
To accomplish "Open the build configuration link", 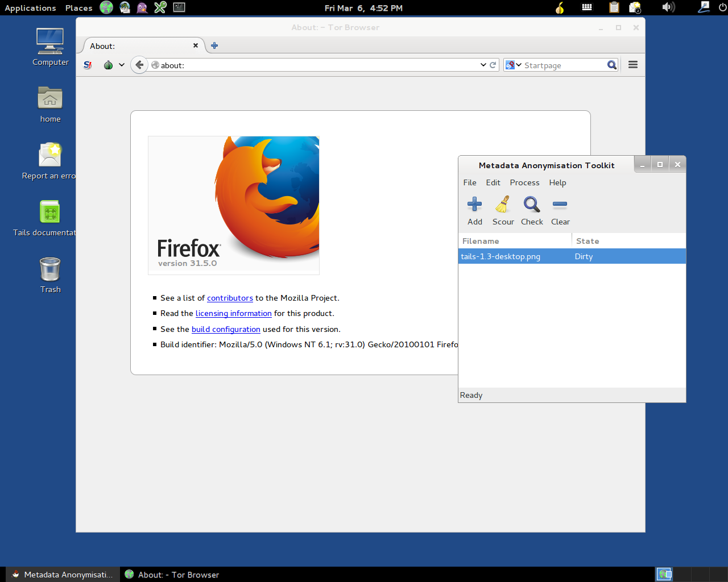I will coord(226,329).
